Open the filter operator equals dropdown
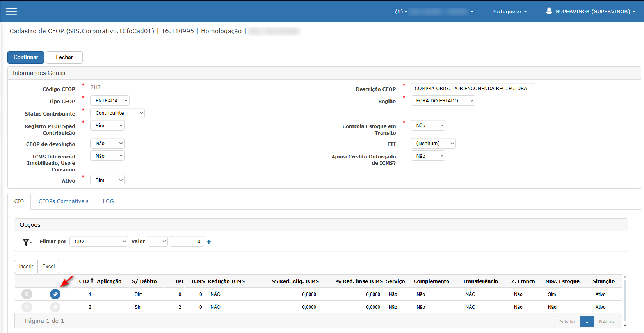 point(158,242)
